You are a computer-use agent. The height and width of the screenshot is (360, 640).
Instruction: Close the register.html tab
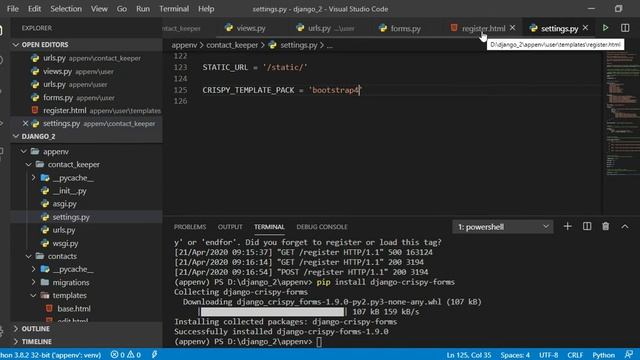513,28
